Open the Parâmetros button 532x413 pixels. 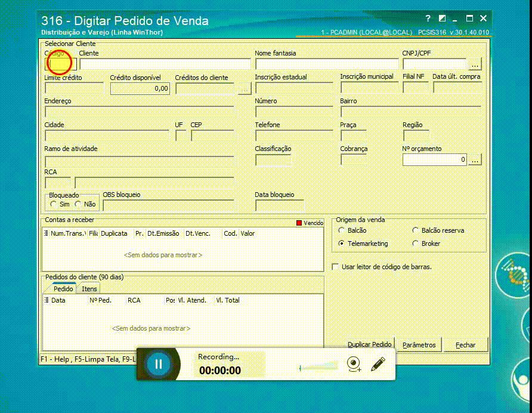[x=419, y=345]
